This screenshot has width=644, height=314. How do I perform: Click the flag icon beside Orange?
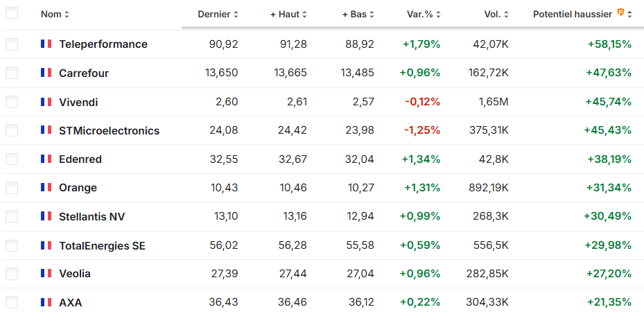point(46,187)
